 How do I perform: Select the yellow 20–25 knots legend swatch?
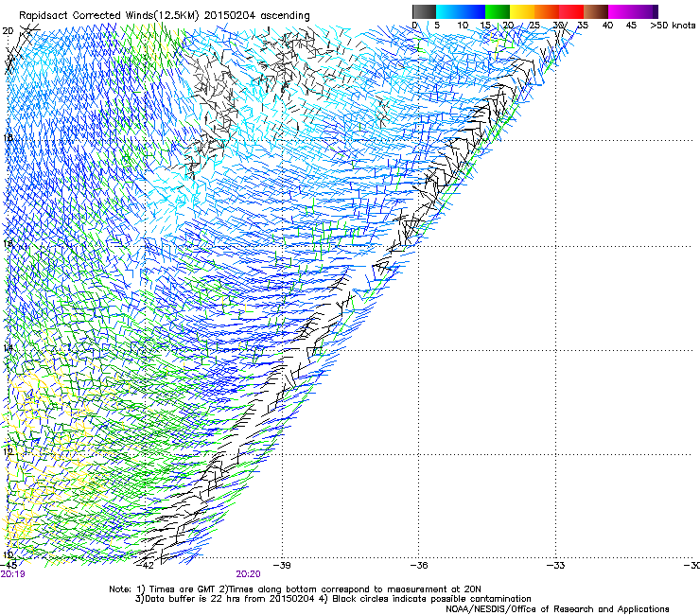pos(522,11)
